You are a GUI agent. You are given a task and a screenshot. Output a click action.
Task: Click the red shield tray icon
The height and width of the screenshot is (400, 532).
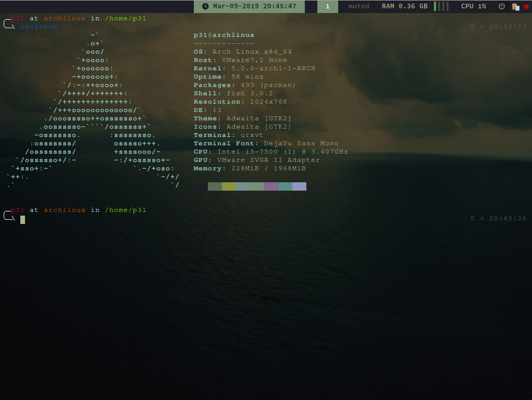coord(526,6)
